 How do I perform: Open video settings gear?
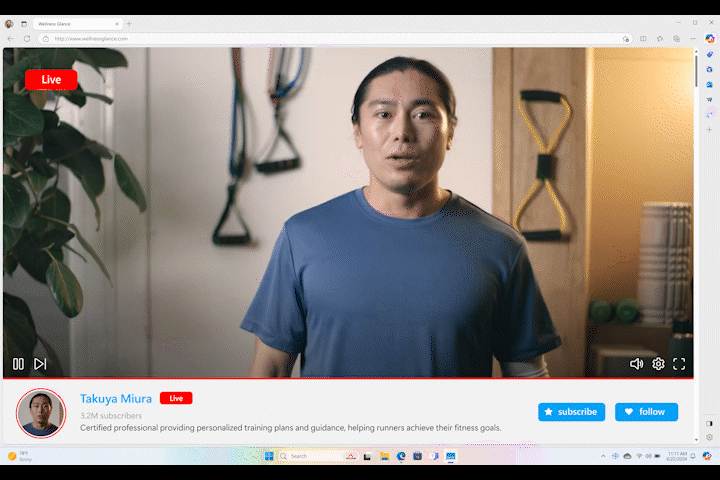pos(658,364)
